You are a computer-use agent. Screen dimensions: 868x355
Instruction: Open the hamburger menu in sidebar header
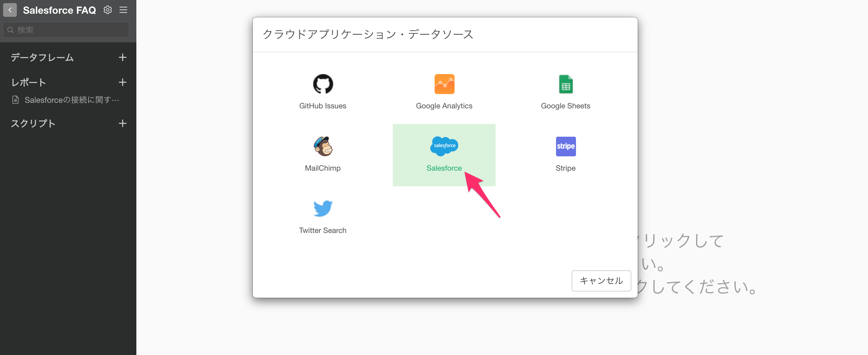point(123,10)
